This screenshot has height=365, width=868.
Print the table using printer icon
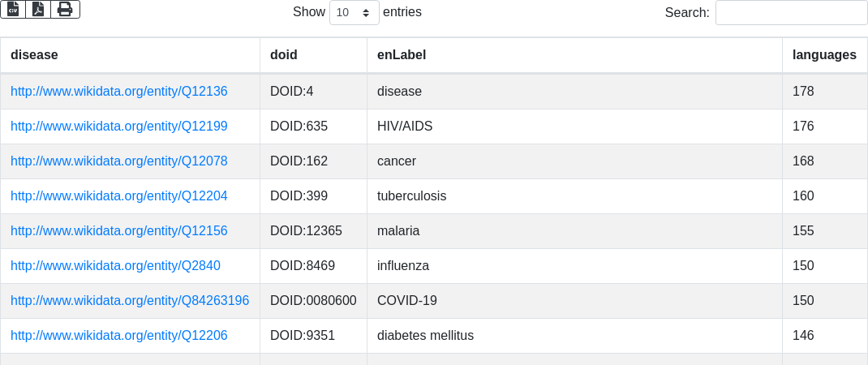[66, 10]
